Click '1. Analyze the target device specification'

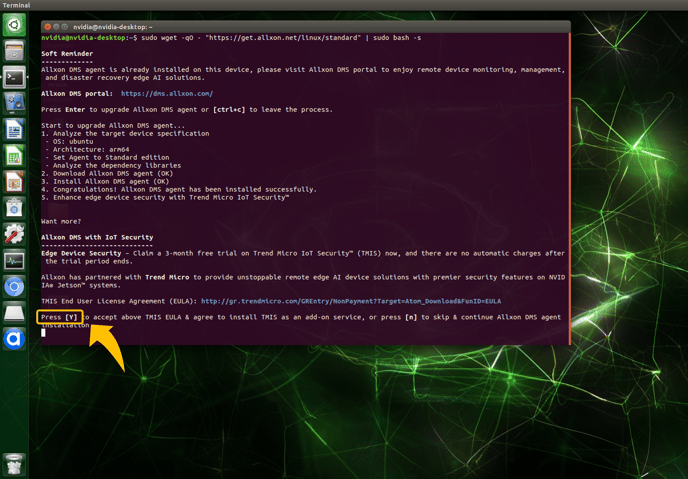125,133
